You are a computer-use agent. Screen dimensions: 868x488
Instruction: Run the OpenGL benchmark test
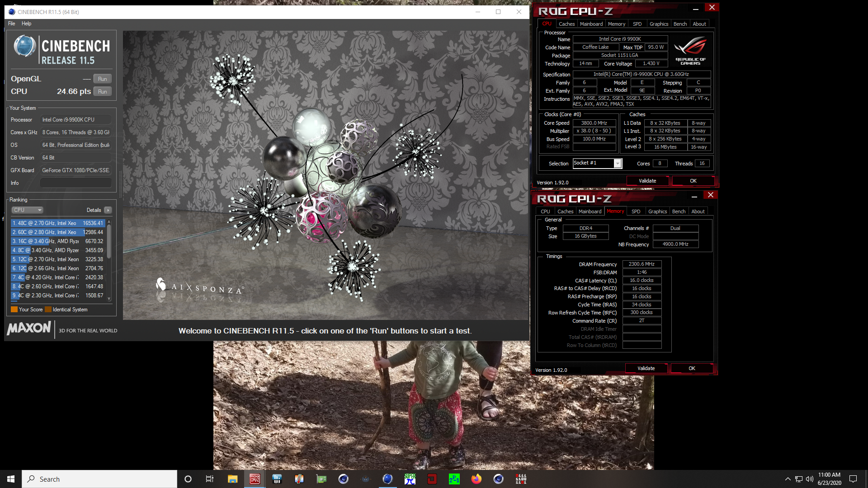click(x=103, y=79)
